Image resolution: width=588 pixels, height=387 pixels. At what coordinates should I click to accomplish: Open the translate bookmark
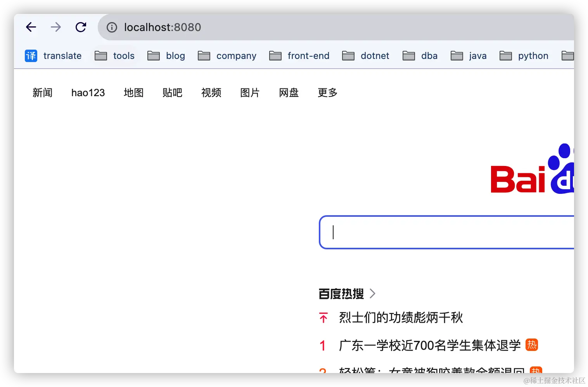coord(53,56)
